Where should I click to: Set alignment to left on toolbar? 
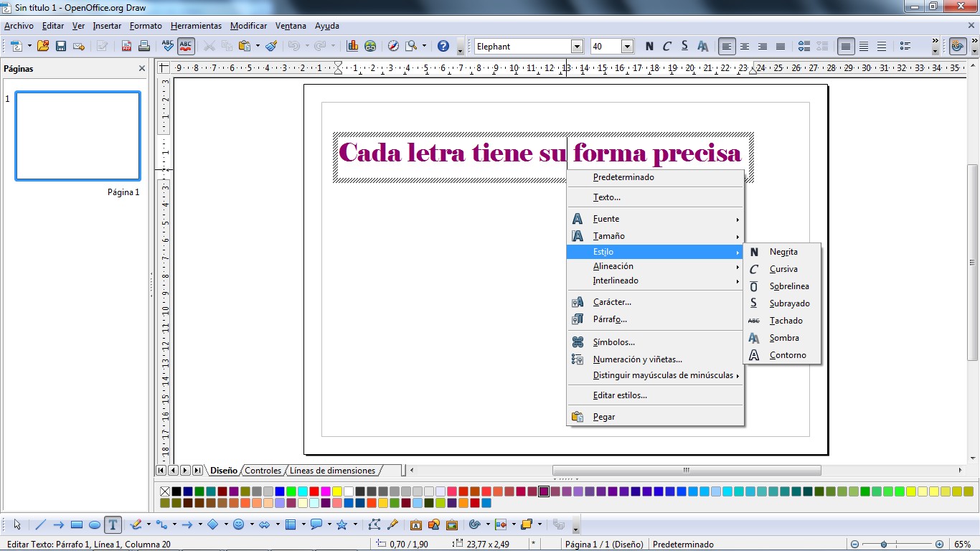(727, 46)
